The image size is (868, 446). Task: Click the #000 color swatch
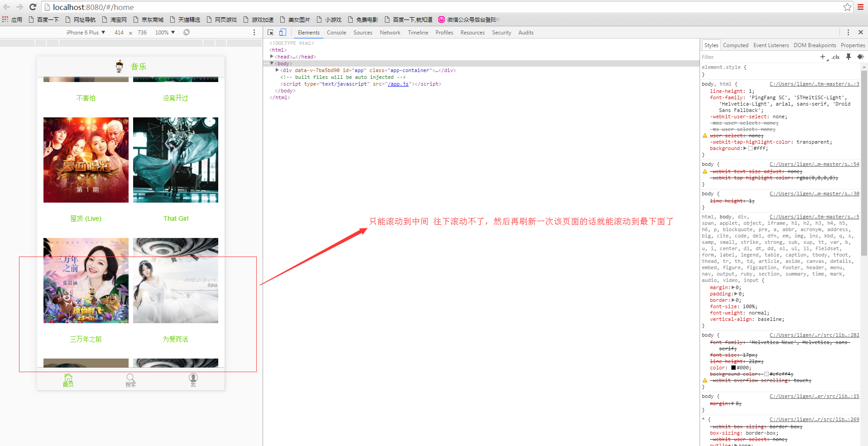[734, 368]
